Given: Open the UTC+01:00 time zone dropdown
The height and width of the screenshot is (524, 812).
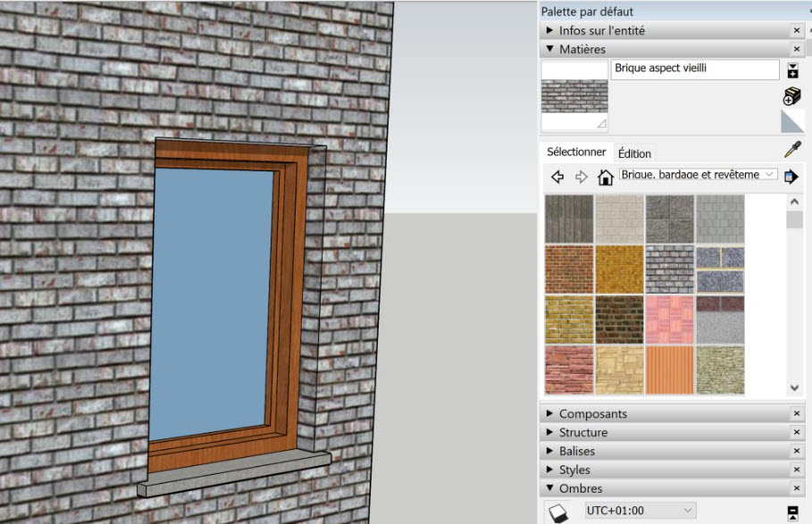Looking at the screenshot, I should click(x=640, y=510).
